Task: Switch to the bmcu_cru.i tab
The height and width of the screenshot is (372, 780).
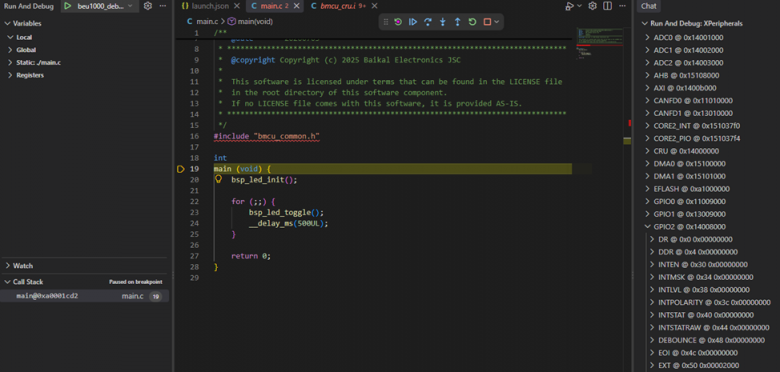Action: click(343, 6)
